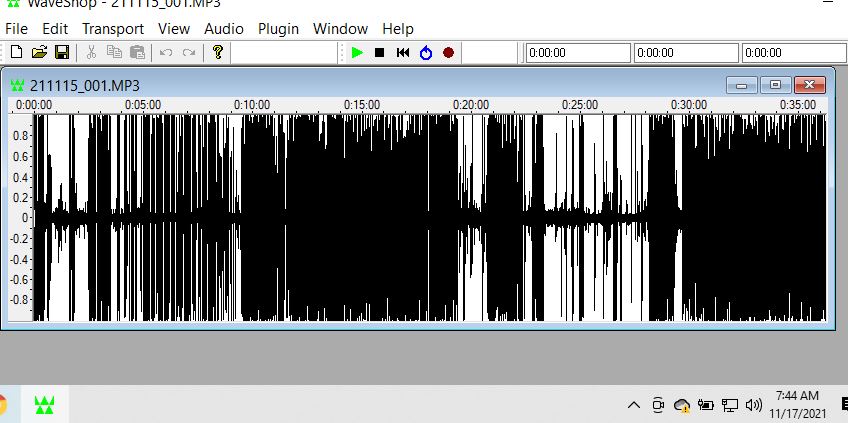
Task: Redo action with Redo arrow
Action: (x=188, y=52)
